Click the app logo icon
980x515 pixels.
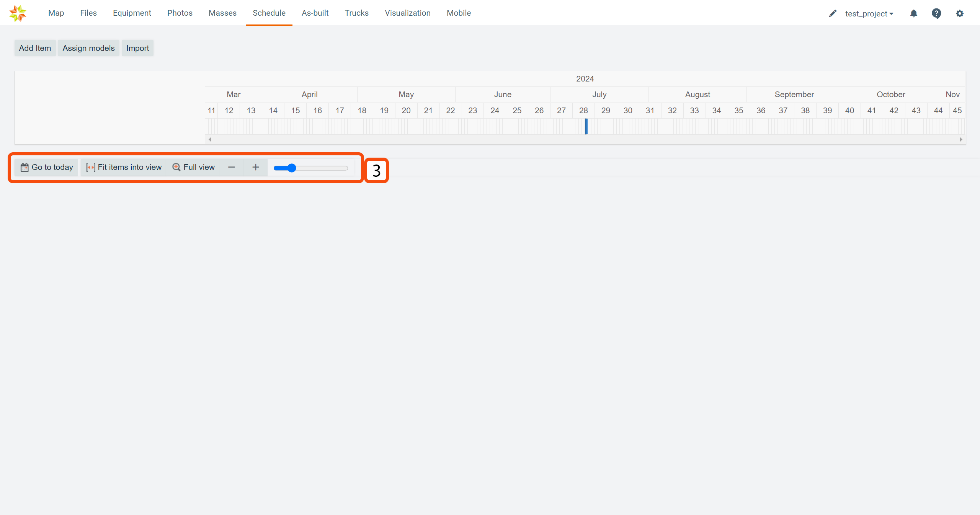tap(18, 13)
